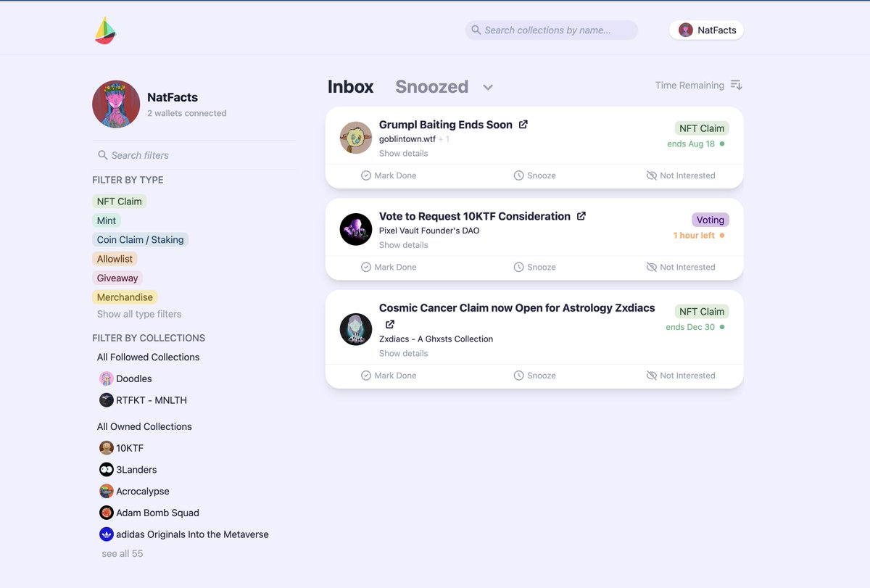Image resolution: width=870 pixels, height=588 pixels.
Task: Click '1 hour left' deadline text
Action: [694, 236]
